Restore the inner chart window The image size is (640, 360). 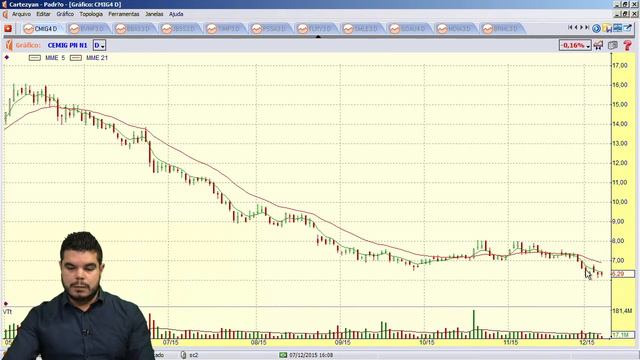click(625, 14)
